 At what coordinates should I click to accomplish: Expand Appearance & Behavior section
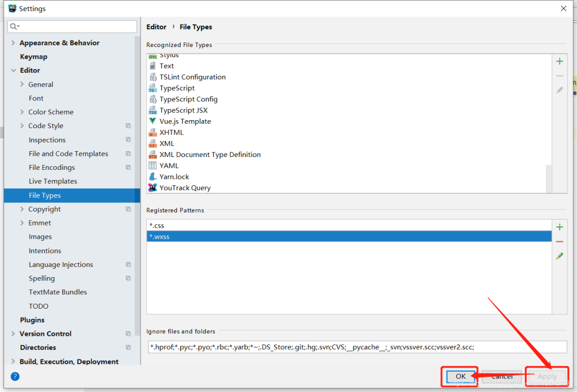[13, 43]
